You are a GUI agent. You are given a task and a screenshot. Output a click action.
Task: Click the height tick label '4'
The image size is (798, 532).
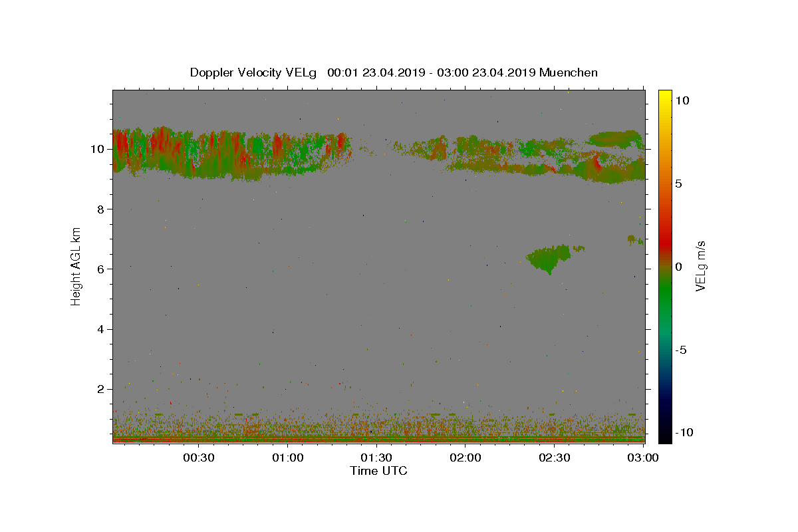102,329
